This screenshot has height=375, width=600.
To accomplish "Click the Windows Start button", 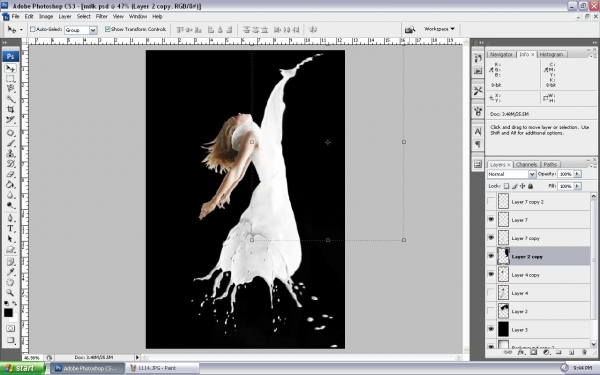I will (x=23, y=368).
